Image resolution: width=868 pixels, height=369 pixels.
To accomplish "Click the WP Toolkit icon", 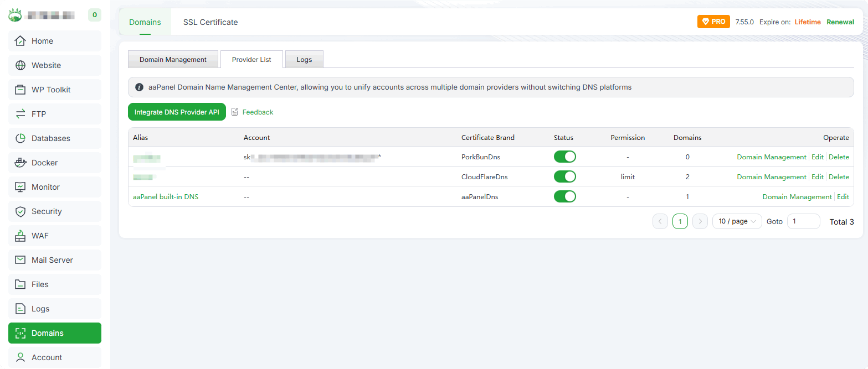I will 20,90.
